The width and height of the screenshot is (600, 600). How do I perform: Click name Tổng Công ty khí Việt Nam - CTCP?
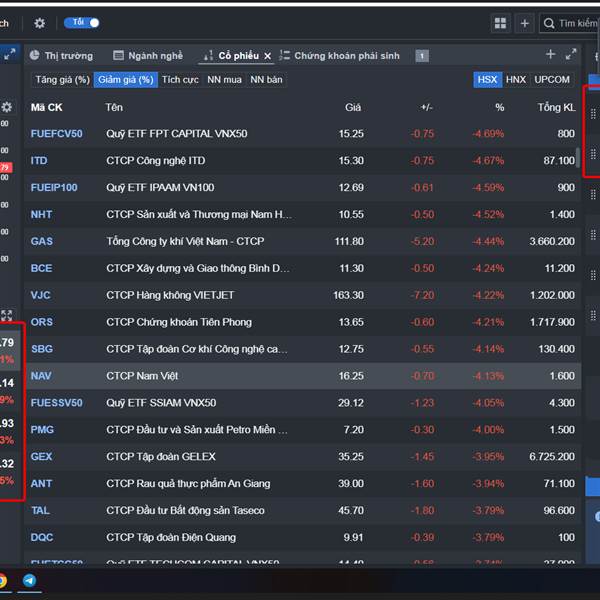point(185,241)
